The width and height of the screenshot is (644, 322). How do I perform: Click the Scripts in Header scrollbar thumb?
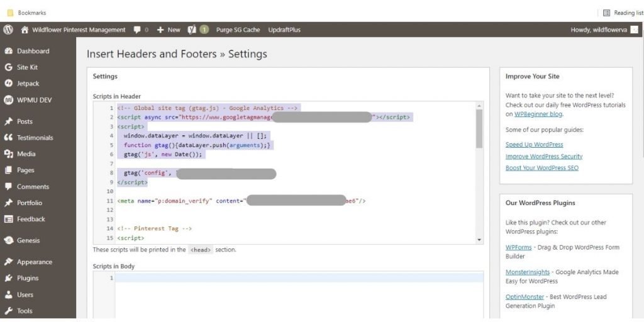tap(479, 128)
